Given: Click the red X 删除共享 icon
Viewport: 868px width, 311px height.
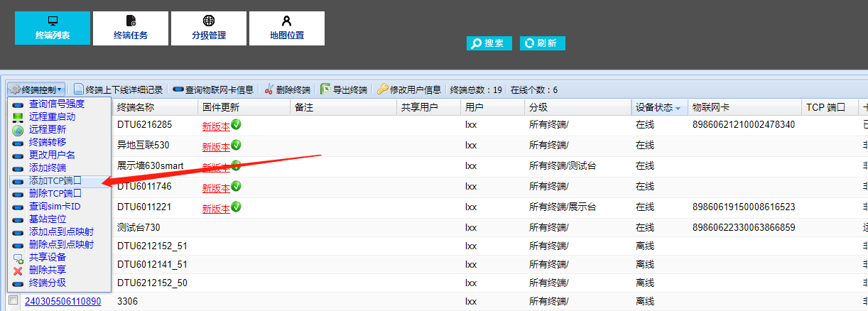Looking at the screenshot, I should 18,270.
